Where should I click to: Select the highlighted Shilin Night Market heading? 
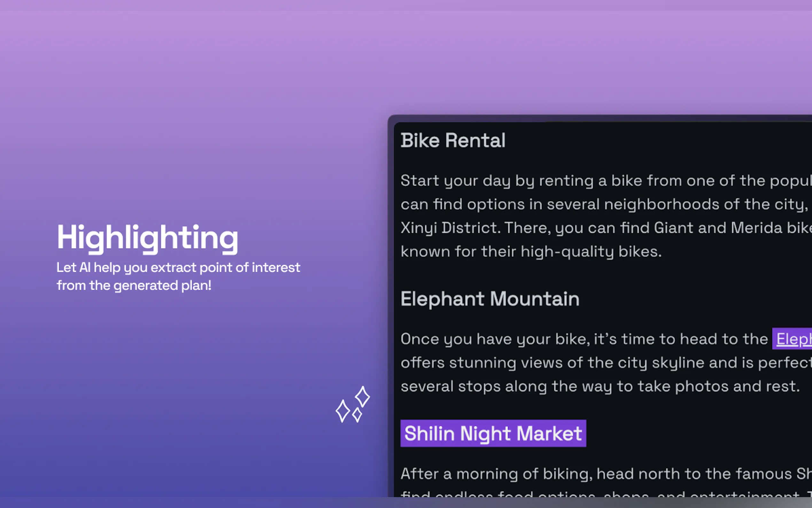(x=493, y=433)
